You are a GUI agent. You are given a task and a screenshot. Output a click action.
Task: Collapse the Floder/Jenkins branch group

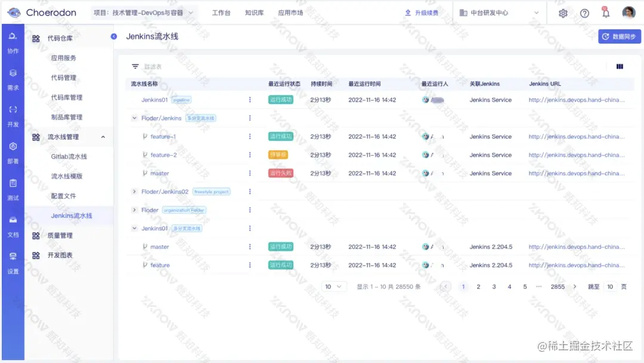(x=135, y=118)
